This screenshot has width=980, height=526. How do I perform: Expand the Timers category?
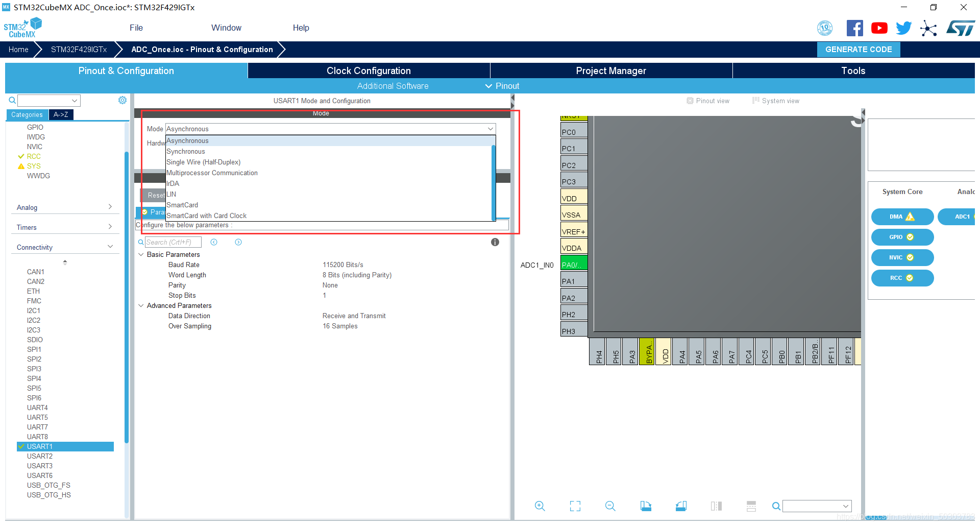coord(65,227)
